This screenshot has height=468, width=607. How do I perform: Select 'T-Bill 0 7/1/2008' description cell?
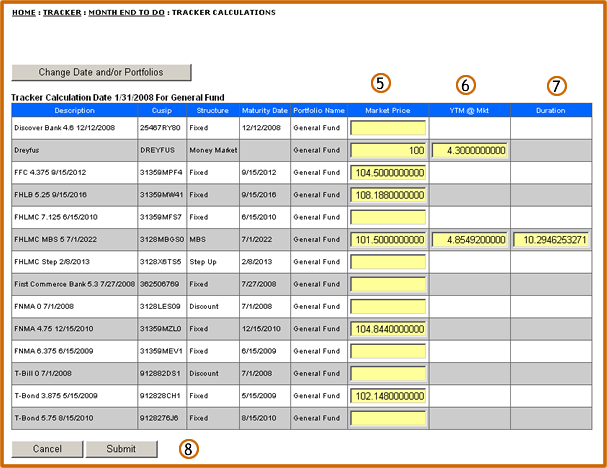tap(74, 374)
